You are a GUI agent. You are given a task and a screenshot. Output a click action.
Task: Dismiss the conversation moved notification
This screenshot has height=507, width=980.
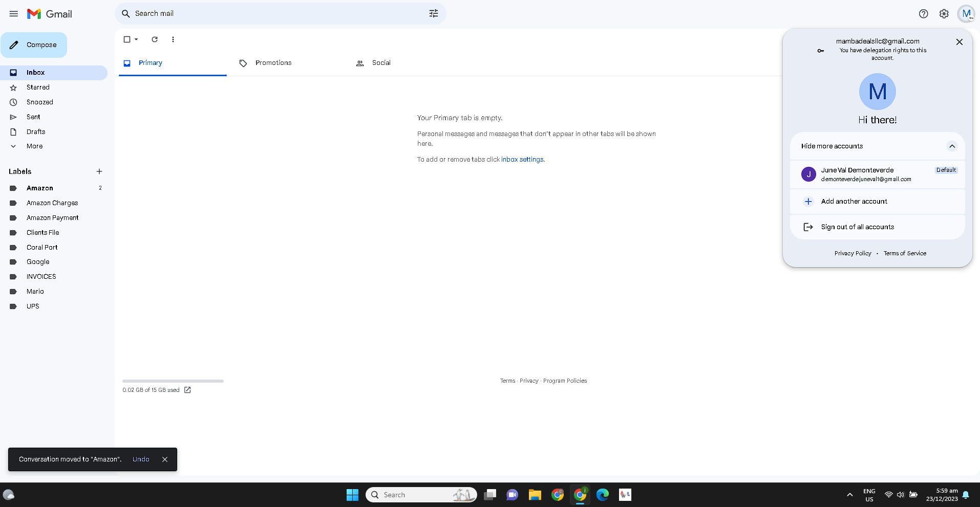coord(165,459)
